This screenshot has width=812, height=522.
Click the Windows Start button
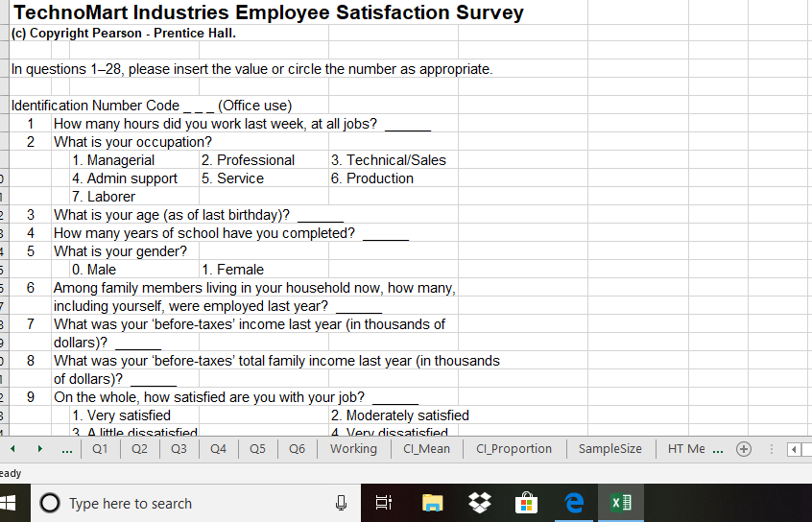(x=12, y=503)
